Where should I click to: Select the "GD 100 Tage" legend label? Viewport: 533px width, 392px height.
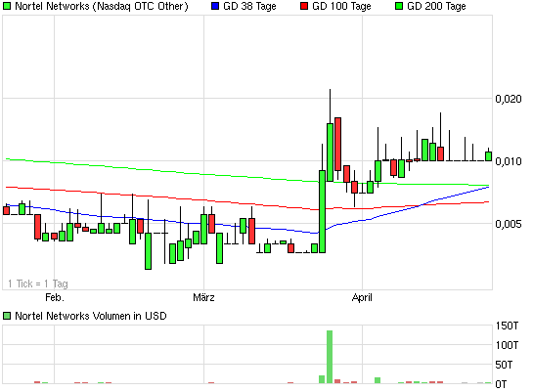[341, 6]
